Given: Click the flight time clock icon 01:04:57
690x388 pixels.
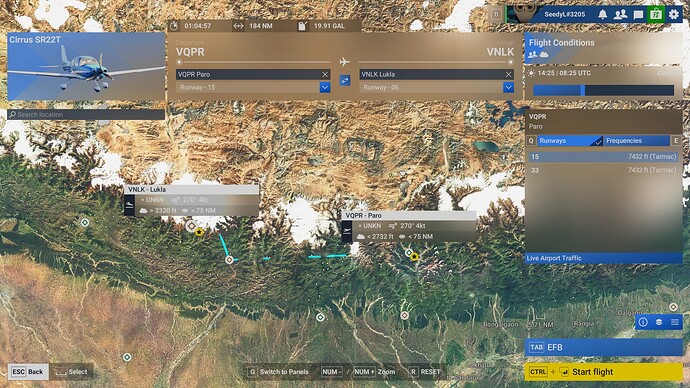Looking at the screenshot, I should coord(174,26).
